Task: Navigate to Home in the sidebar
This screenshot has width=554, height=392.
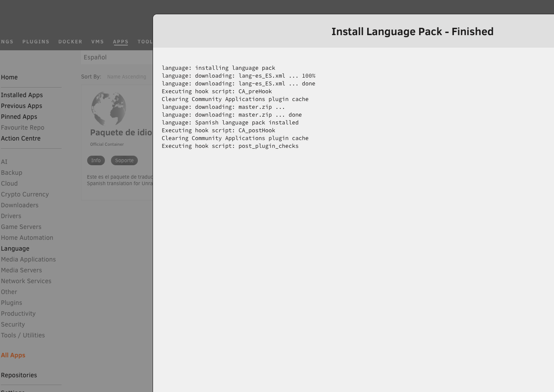Action: [x=9, y=77]
